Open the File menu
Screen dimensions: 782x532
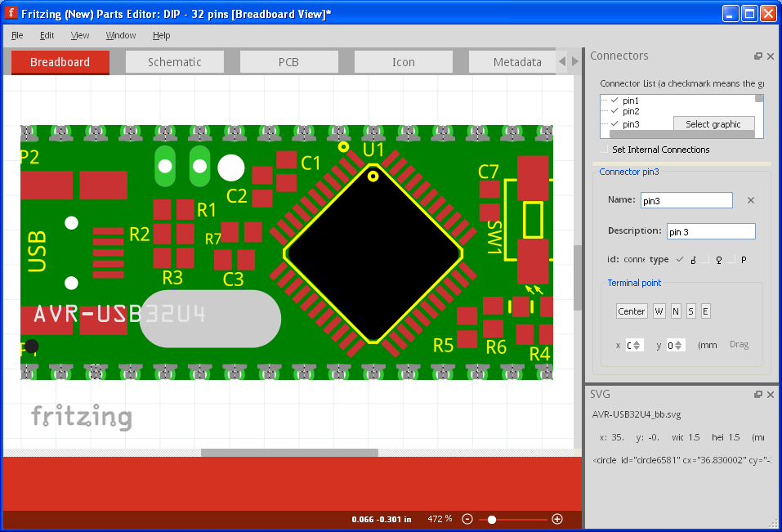[x=17, y=35]
